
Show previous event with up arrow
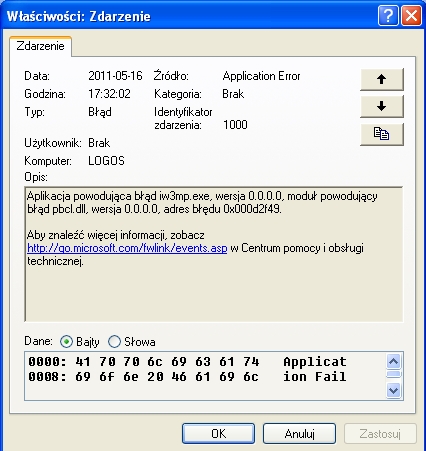(x=382, y=79)
